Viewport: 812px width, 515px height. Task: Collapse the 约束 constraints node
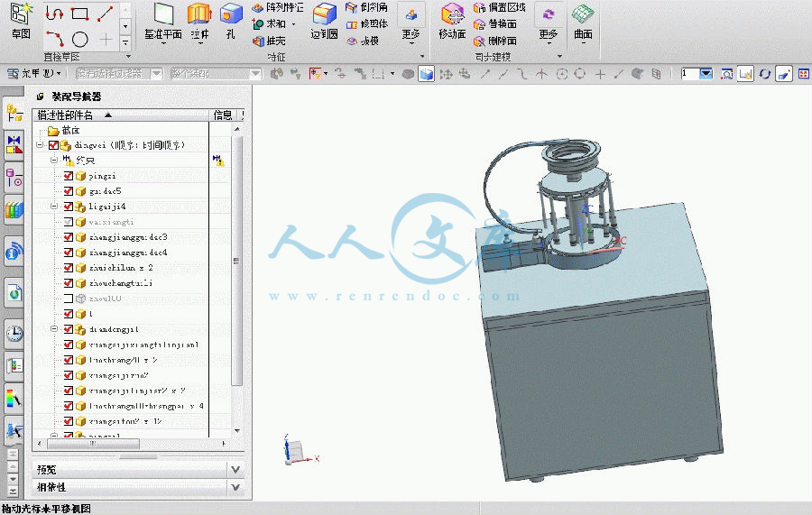(54, 161)
